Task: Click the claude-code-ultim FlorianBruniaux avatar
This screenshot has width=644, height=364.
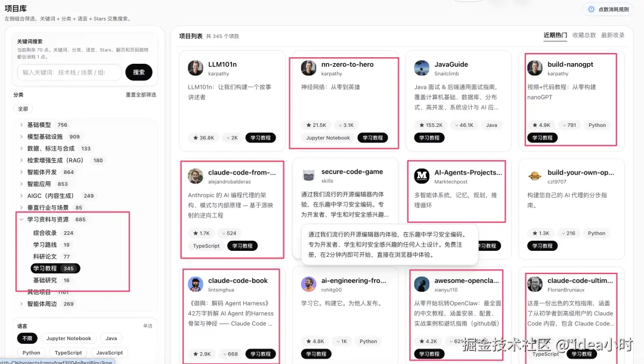Action: [x=535, y=284]
